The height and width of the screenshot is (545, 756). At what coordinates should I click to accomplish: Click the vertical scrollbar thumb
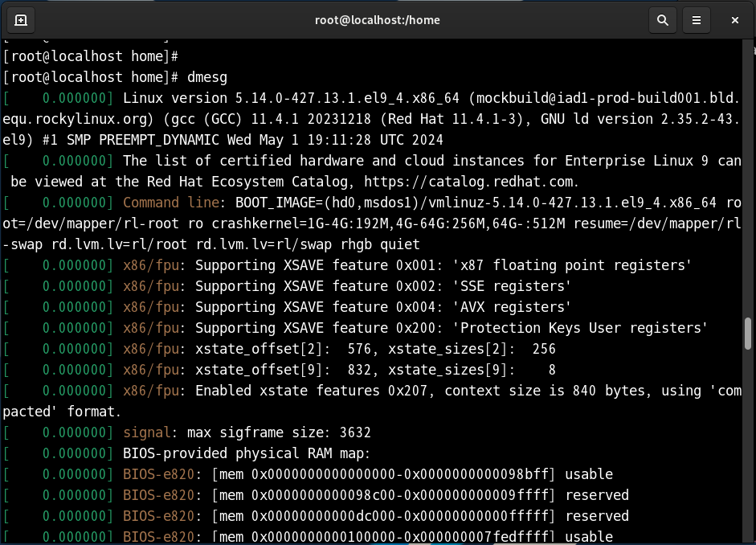tap(748, 334)
